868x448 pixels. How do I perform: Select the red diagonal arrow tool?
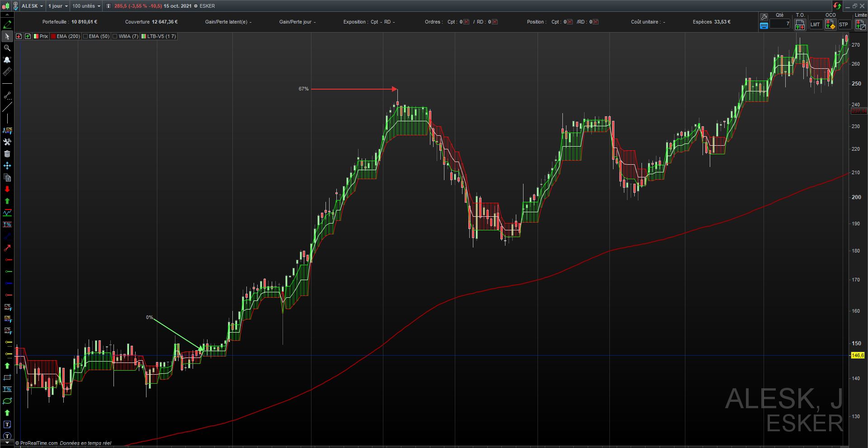click(x=7, y=248)
